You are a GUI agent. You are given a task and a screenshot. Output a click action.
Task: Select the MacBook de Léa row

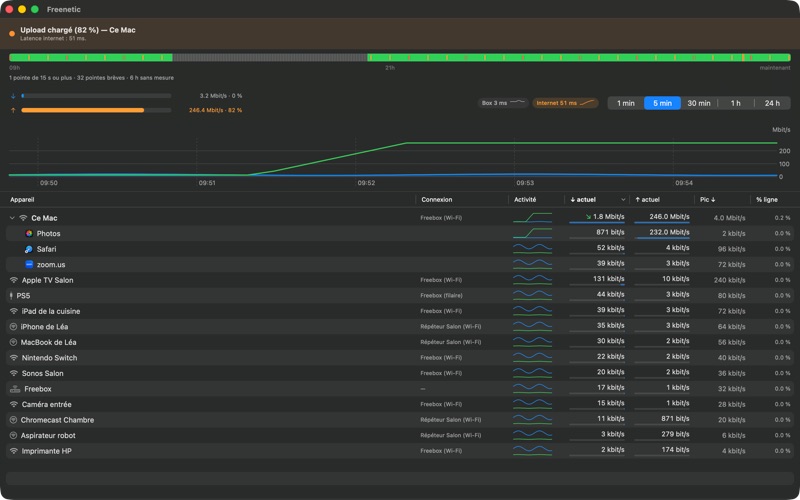tap(400, 342)
